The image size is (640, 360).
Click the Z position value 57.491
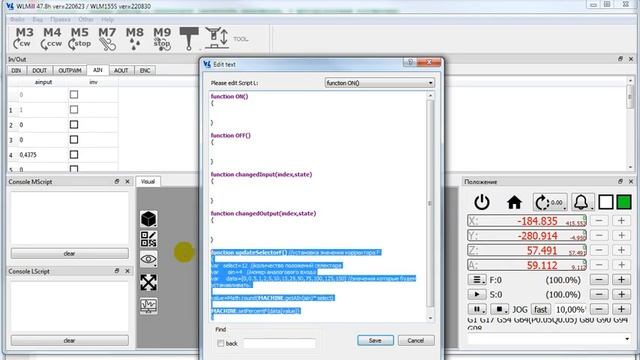coord(542,251)
